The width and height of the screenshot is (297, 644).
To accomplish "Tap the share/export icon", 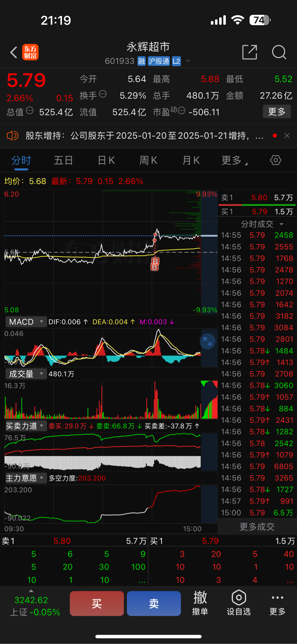I will (x=249, y=52).
